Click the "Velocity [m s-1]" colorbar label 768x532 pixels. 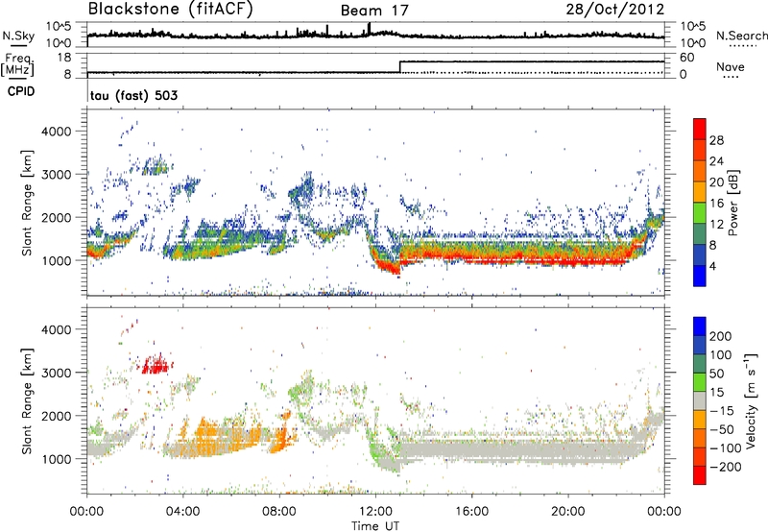coord(750,400)
